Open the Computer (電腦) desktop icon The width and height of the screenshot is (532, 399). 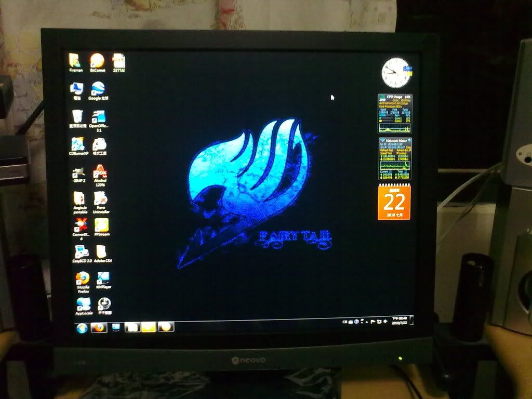click(x=77, y=91)
